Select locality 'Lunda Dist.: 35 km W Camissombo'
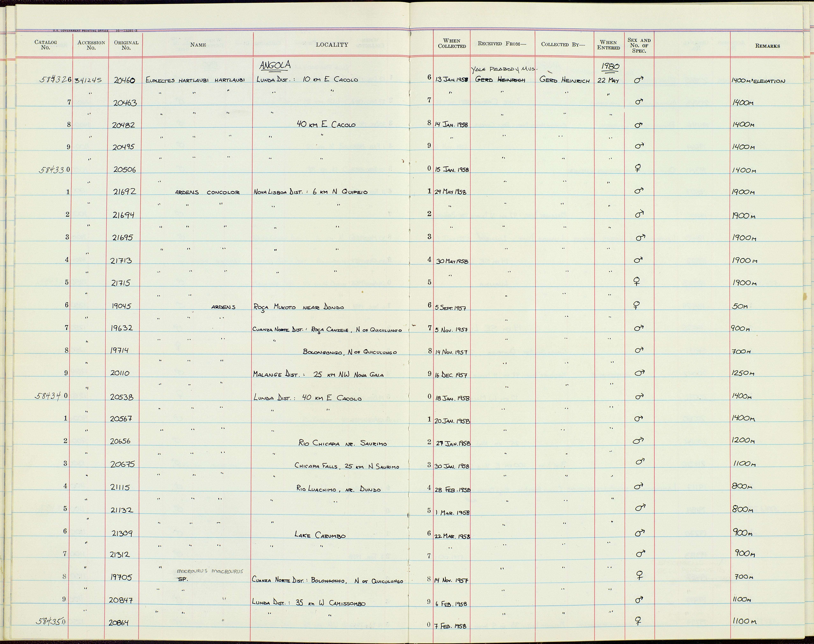The width and height of the screenshot is (814, 644). pos(308,603)
